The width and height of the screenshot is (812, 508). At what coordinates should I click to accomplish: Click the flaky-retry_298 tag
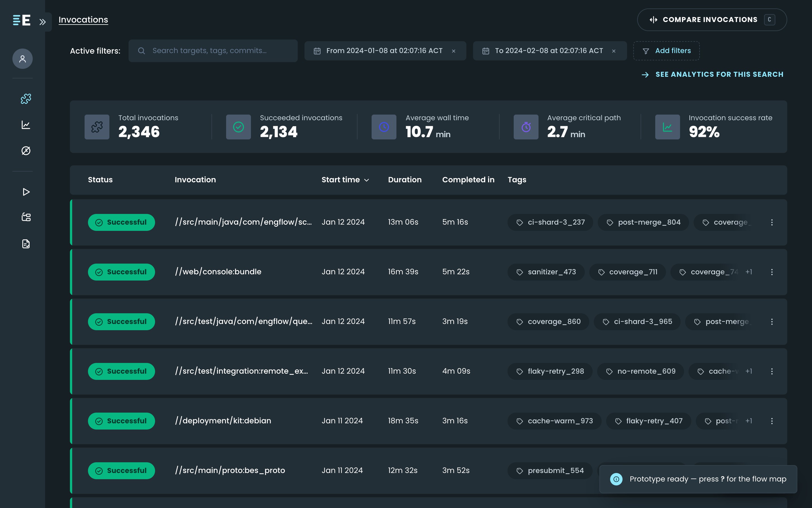(550, 371)
